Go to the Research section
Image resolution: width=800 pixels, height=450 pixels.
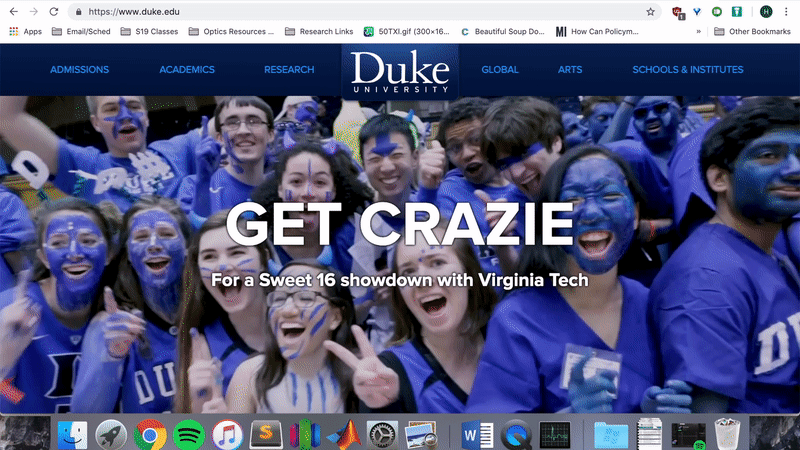(x=289, y=70)
